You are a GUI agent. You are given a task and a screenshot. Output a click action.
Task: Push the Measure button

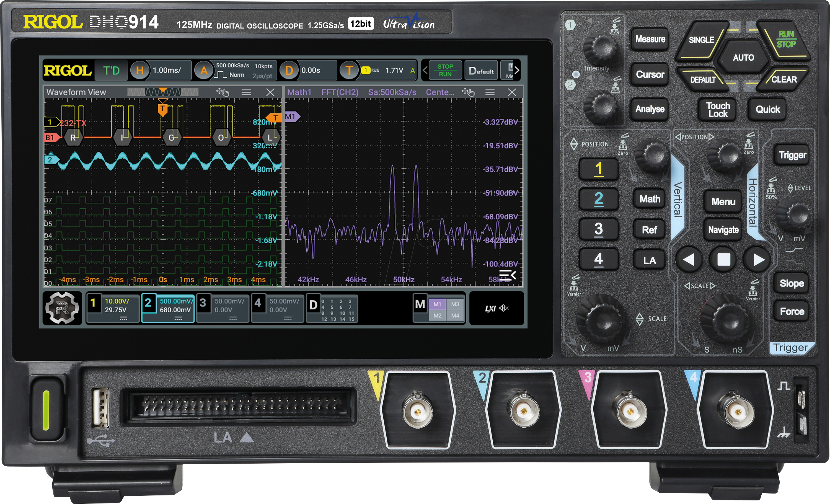coord(650,39)
